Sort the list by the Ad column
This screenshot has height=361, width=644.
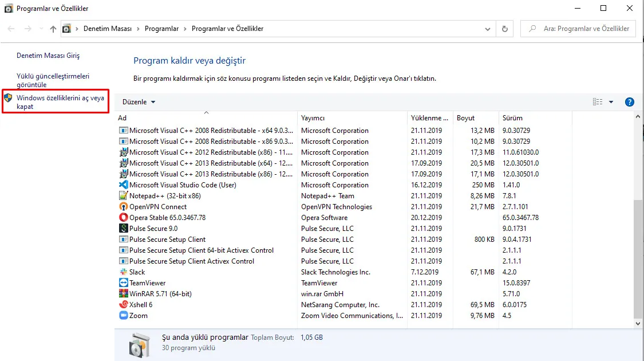pyautogui.click(x=206, y=118)
